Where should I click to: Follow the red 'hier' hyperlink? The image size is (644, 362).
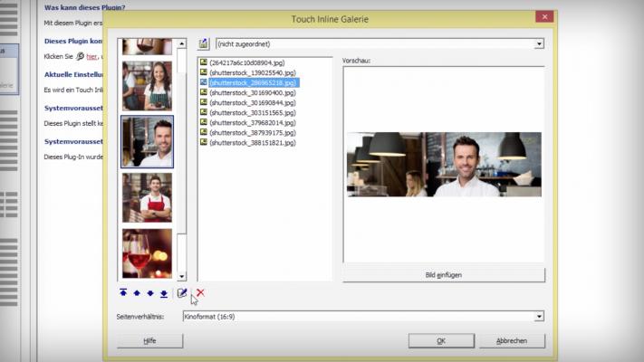[91, 56]
